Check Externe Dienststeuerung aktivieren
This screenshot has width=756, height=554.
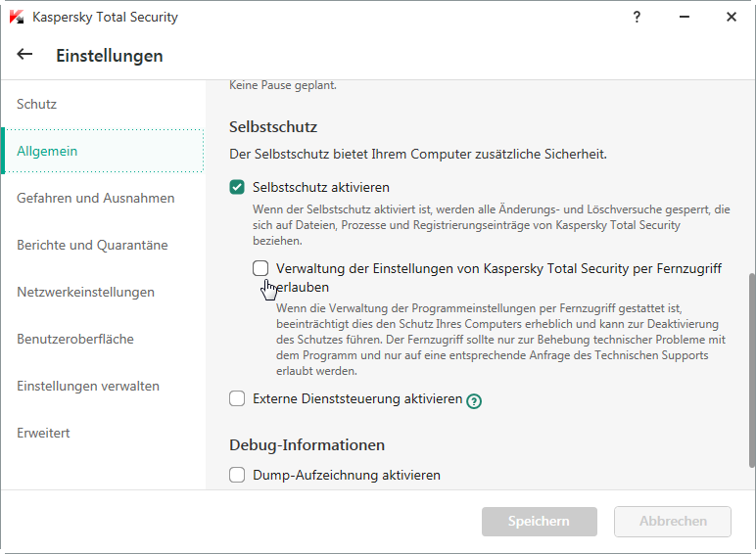click(x=237, y=398)
